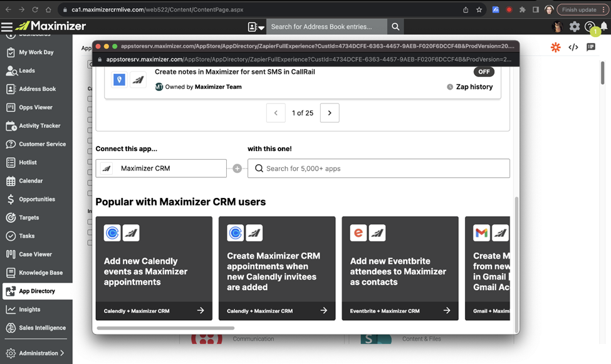Viewport: 611px width, 364px height.
Task: Click the Sales Intelligence icon
Action: click(11, 328)
